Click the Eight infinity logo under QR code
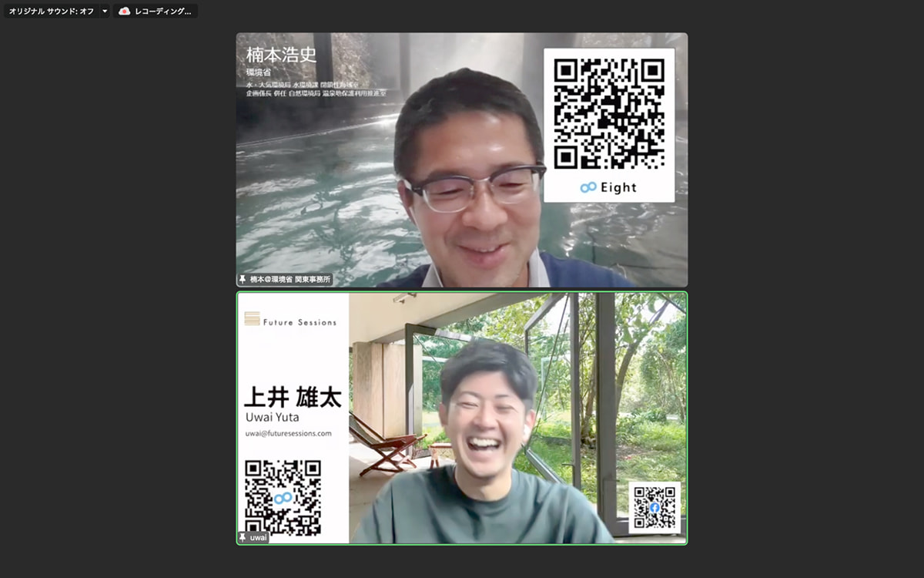 click(x=588, y=187)
